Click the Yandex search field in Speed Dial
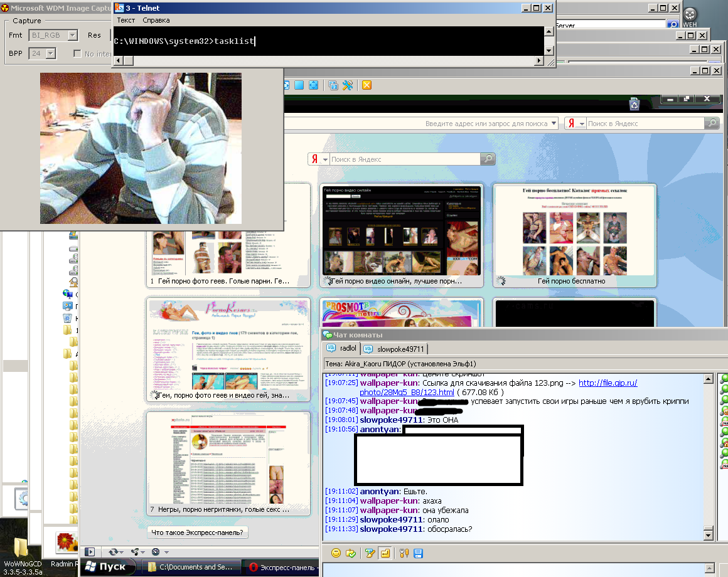The height and width of the screenshot is (577, 728). pos(405,159)
